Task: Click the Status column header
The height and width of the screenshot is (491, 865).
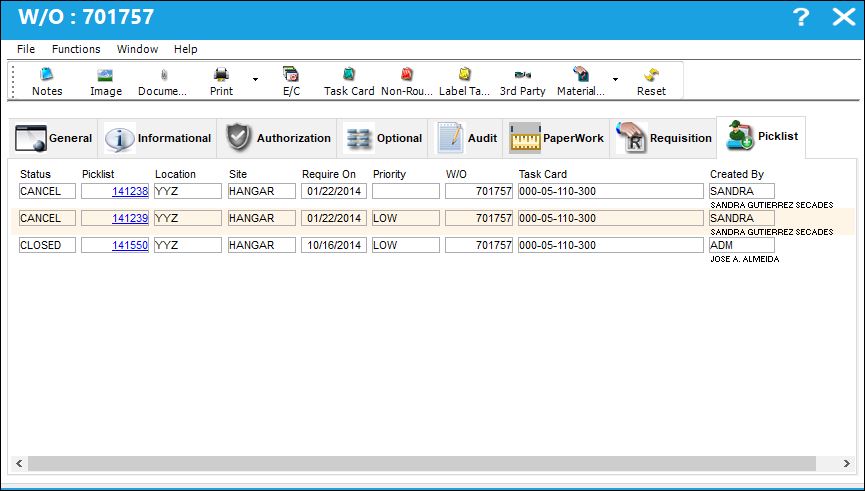Action: [x=35, y=174]
